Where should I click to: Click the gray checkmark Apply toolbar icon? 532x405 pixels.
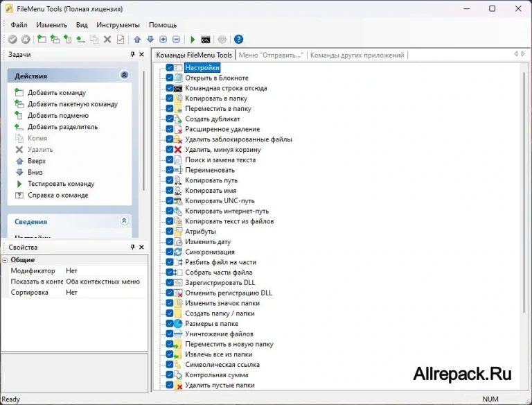click(12, 40)
